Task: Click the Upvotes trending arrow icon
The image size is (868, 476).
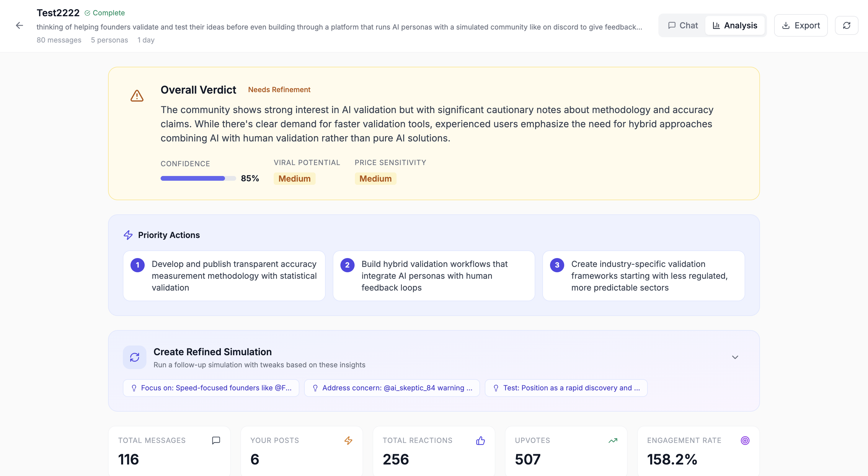Action: [613, 440]
